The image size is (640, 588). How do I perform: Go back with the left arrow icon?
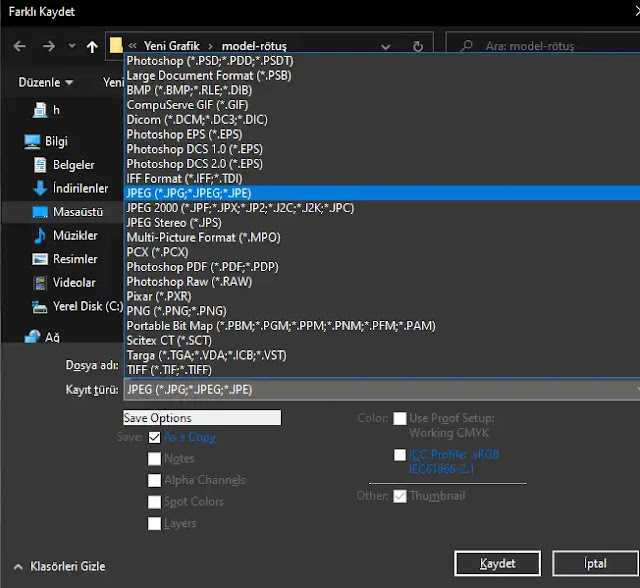(x=20, y=46)
